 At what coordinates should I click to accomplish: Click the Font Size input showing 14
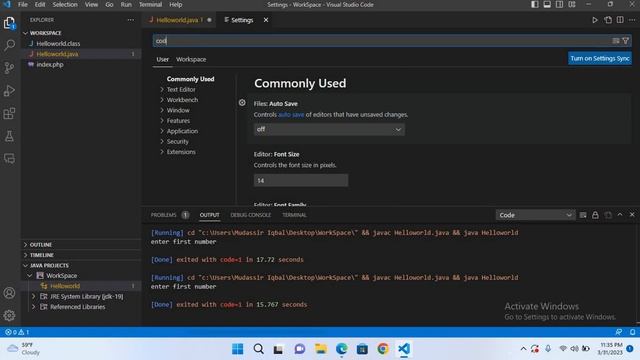pyautogui.click(x=301, y=180)
